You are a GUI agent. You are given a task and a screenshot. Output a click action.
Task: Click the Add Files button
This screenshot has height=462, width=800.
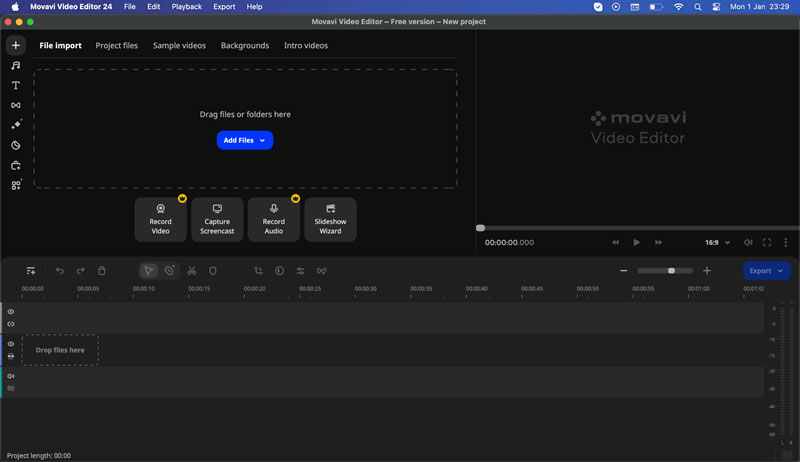coord(245,140)
